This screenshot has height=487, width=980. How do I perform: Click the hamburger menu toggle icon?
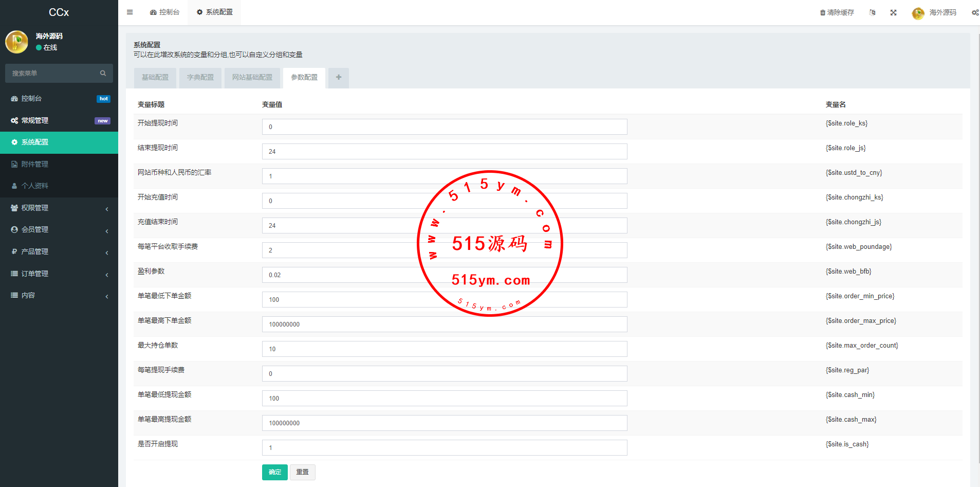pos(130,12)
